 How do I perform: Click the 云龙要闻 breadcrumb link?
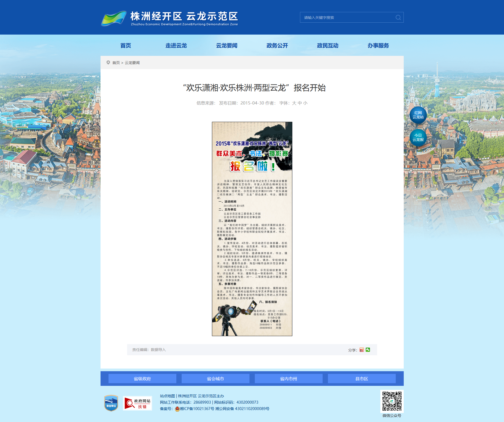132,63
